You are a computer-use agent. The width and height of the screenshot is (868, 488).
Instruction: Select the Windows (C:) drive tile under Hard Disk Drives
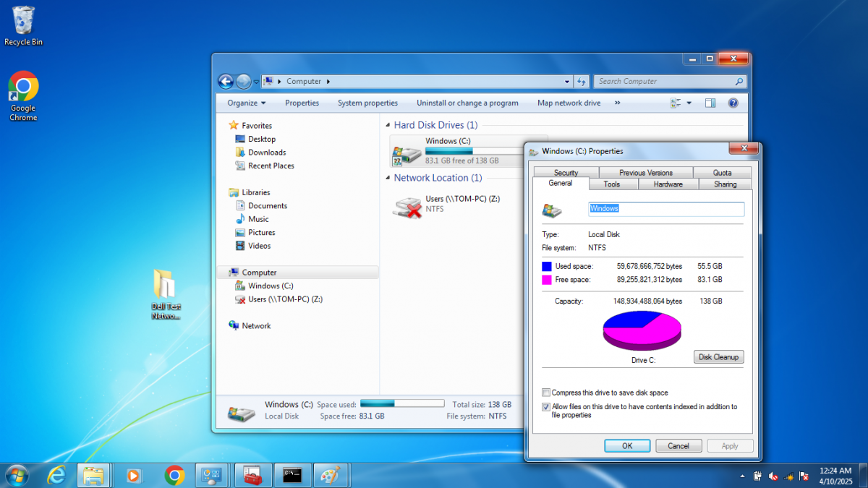[469, 151]
